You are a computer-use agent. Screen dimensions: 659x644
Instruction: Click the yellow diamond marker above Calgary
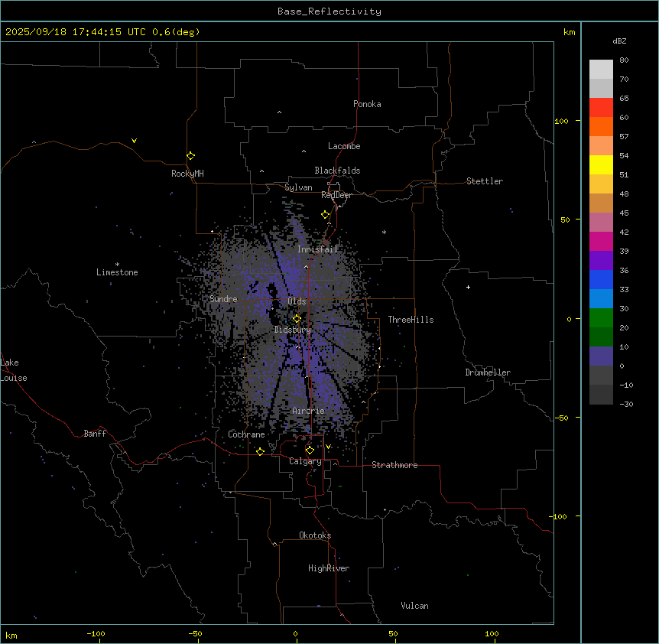point(310,450)
